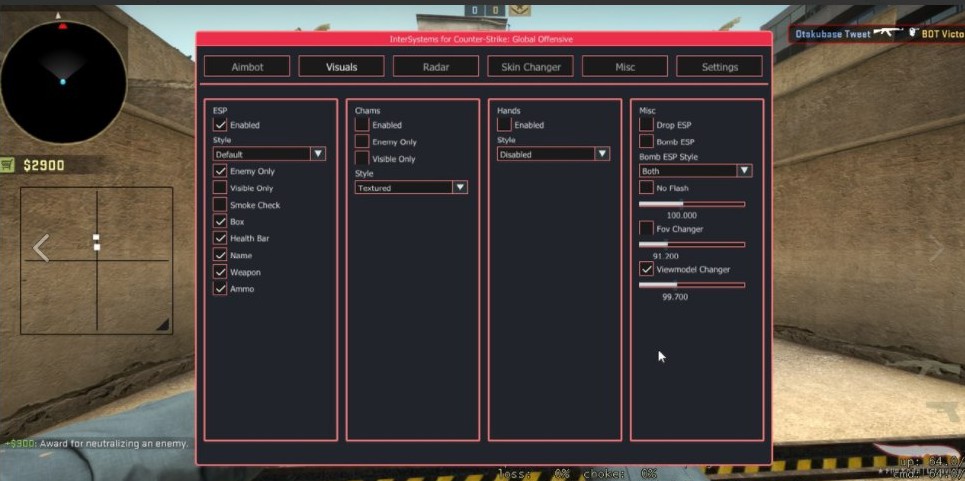The width and height of the screenshot is (965, 481).
Task: Toggle the Health Bar checkbox
Action: (x=220, y=237)
